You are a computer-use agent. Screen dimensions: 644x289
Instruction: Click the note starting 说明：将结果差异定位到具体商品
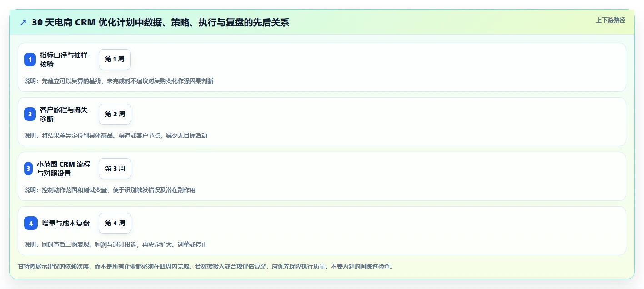coord(115,135)
